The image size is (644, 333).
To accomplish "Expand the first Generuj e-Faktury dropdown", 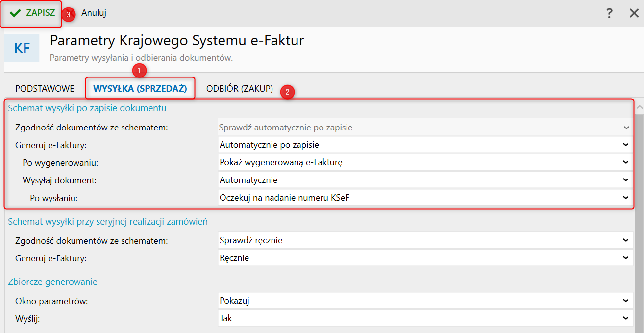I will coord(424,145).
